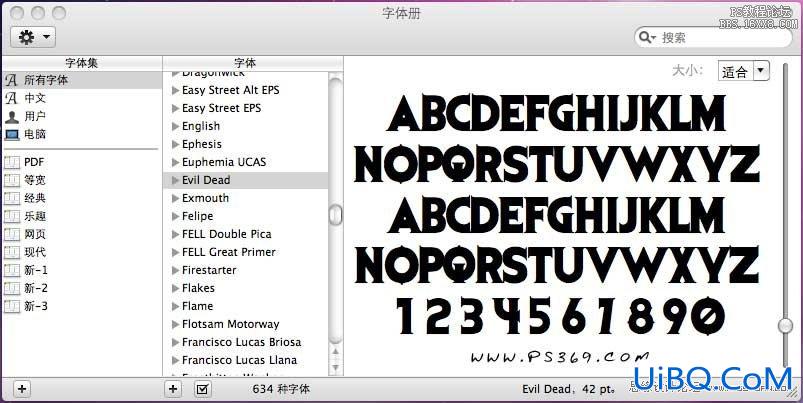Click the font list scroll-down arrow
The image size is (803, 403).
pos(335,367)
